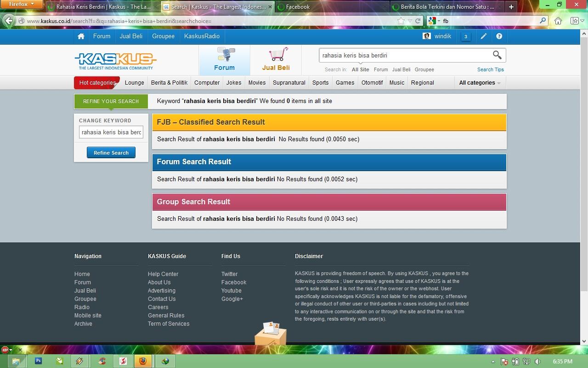Click the action center flag icon in tray
Screen dimensions: 588x368
[x=504, y=362]
